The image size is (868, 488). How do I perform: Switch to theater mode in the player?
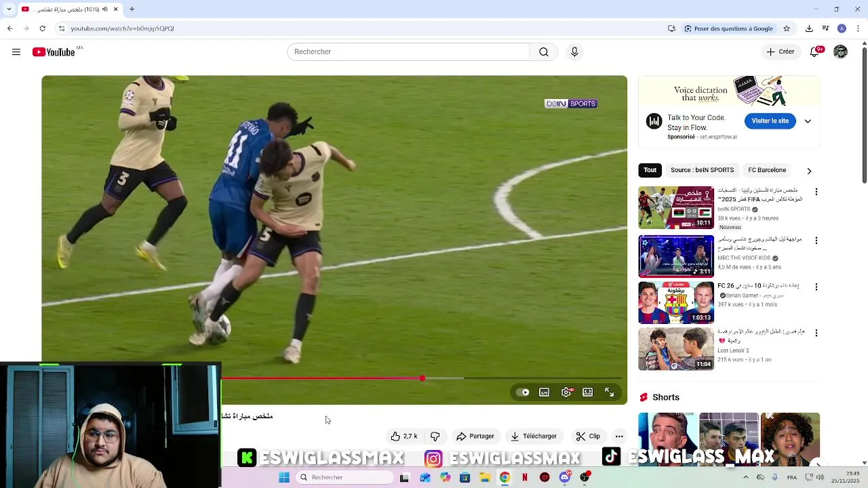[x=588, y=392]
